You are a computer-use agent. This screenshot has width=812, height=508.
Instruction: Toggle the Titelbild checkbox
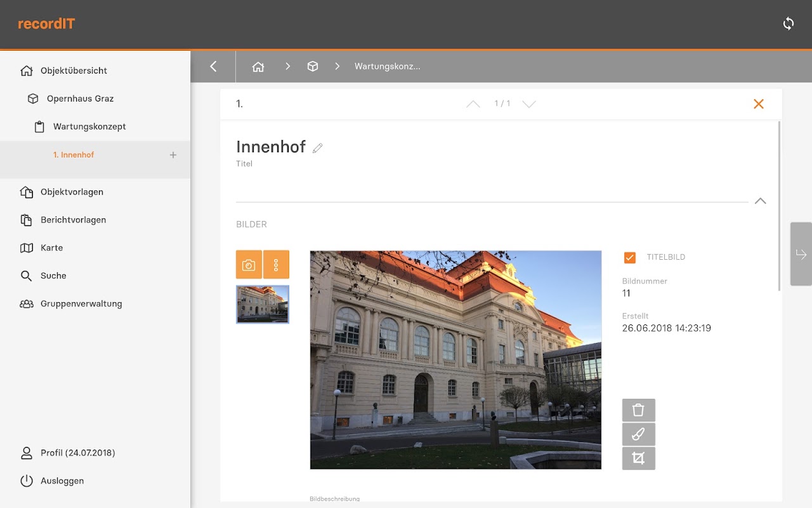(x=630, y=257)
